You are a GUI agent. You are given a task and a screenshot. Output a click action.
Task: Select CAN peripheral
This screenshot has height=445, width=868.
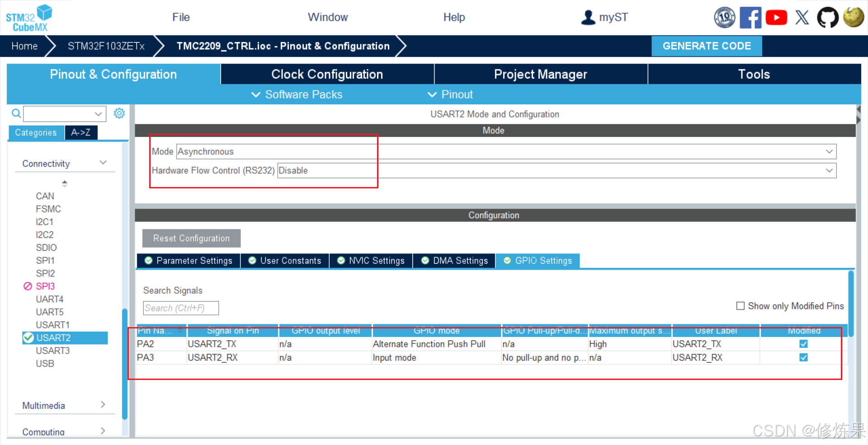coord(45,196)
